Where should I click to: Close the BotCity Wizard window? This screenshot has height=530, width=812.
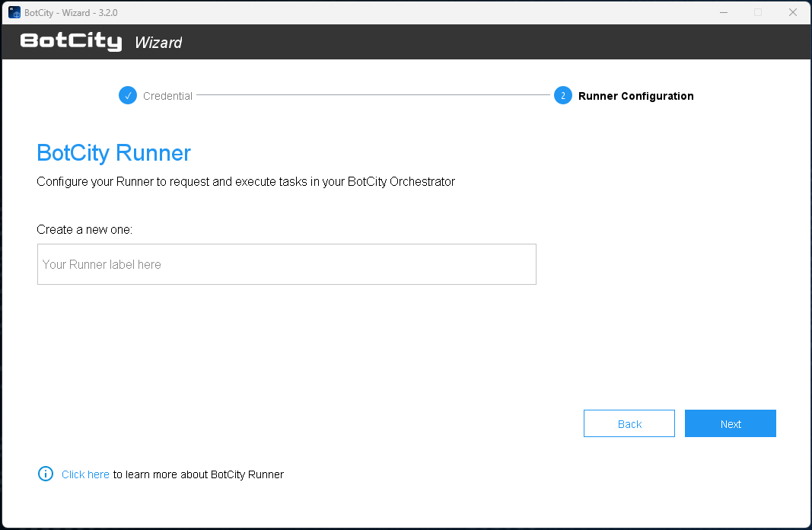[x=792, y=12]
